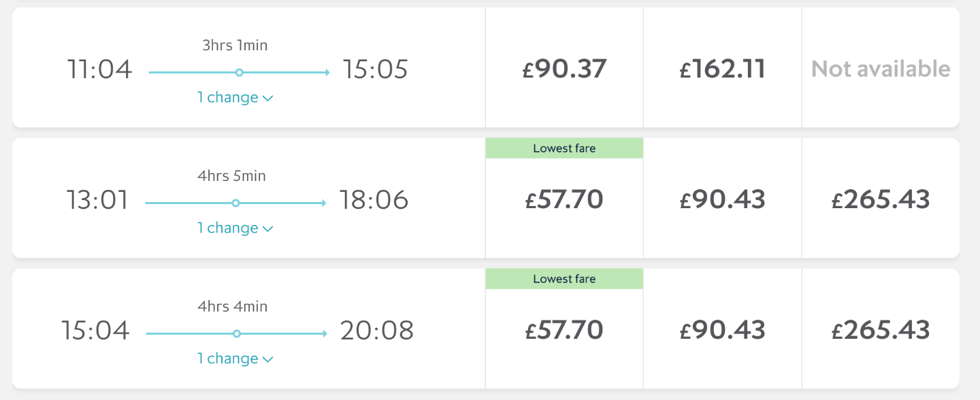
Task: Expand the 1 change details for 15:04 departure
Action: (x=235, y=359)
